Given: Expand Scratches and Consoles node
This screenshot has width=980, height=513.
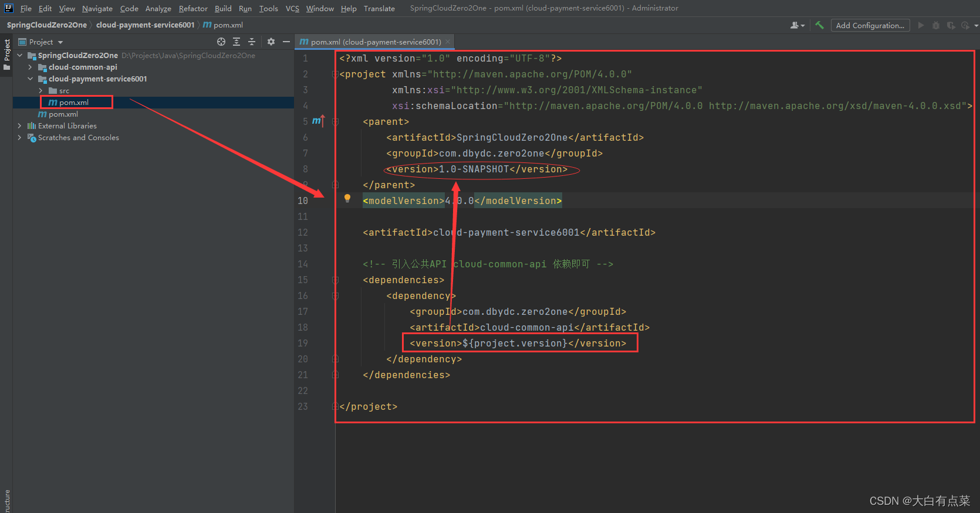Looking at the screenshot, I should [x=20, y=137].
